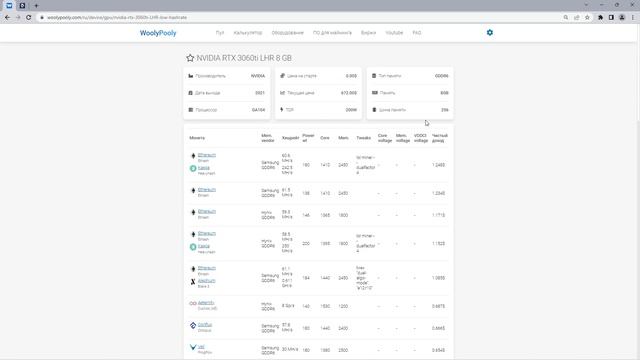Open the Kaspa link in the 242.5 MH/s row
Screen dimensions: 640x360
coord(204,168)
